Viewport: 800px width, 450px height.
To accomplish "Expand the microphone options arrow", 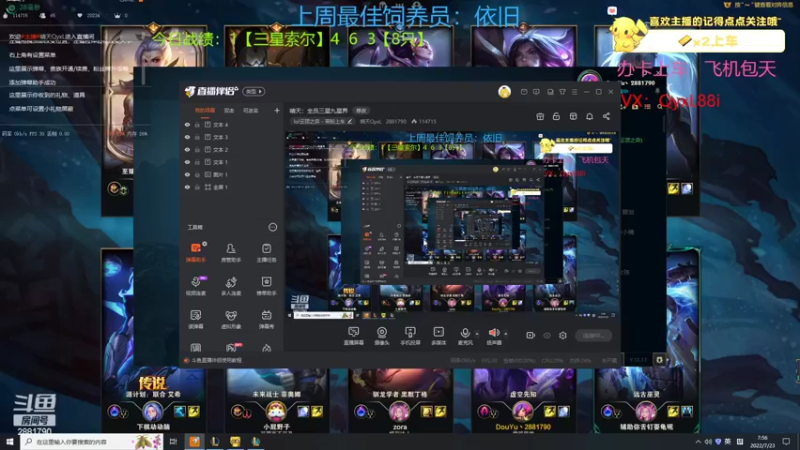I will point(477,334).
